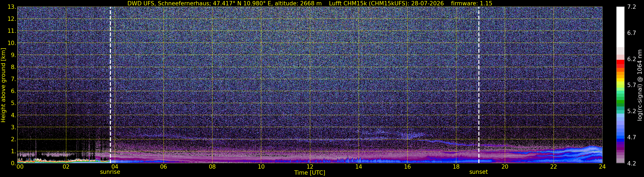Click the "DWD UFS, Schneefernerhaus" station title
This screenshot has width=644, height=177.
(x=169, y=3)
